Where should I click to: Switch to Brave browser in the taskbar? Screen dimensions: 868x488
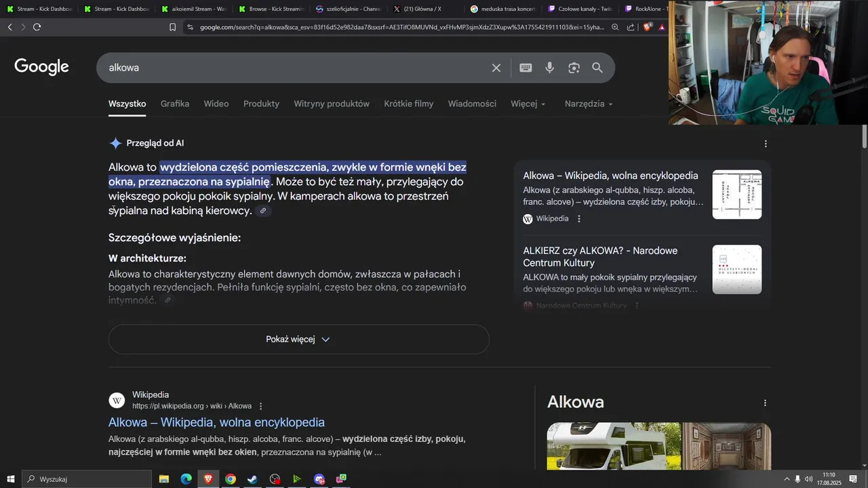(x=208, y=479)
